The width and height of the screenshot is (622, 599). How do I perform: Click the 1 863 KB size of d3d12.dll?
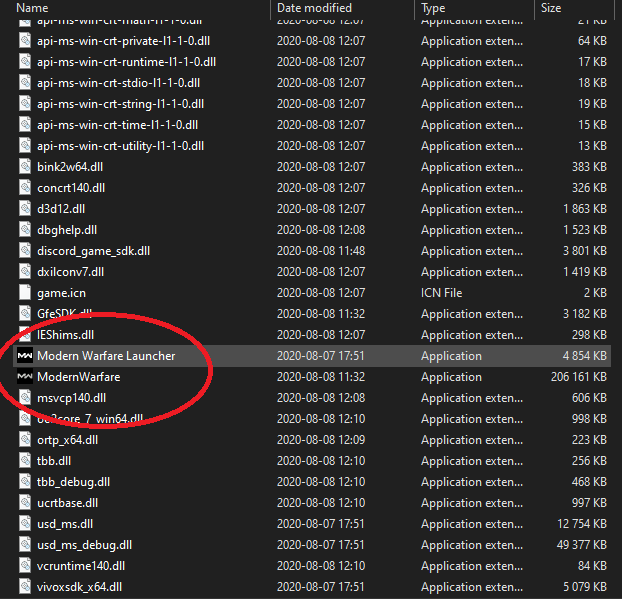(585, 209)
